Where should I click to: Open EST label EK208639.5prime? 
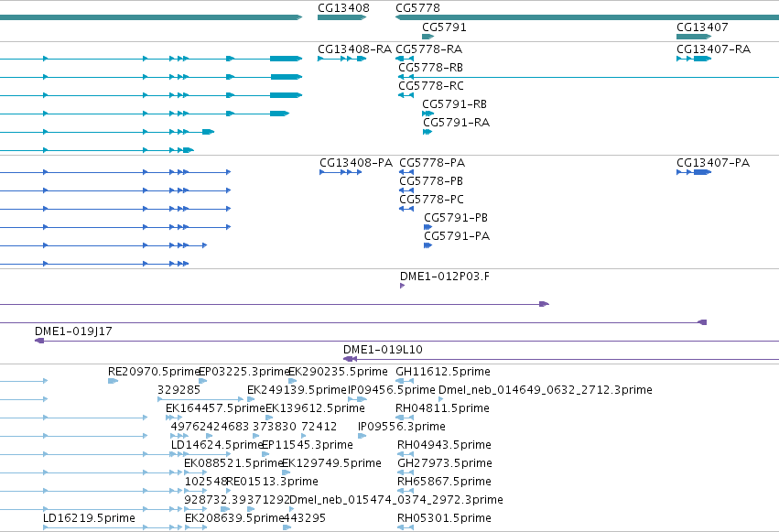pos(234,518)
